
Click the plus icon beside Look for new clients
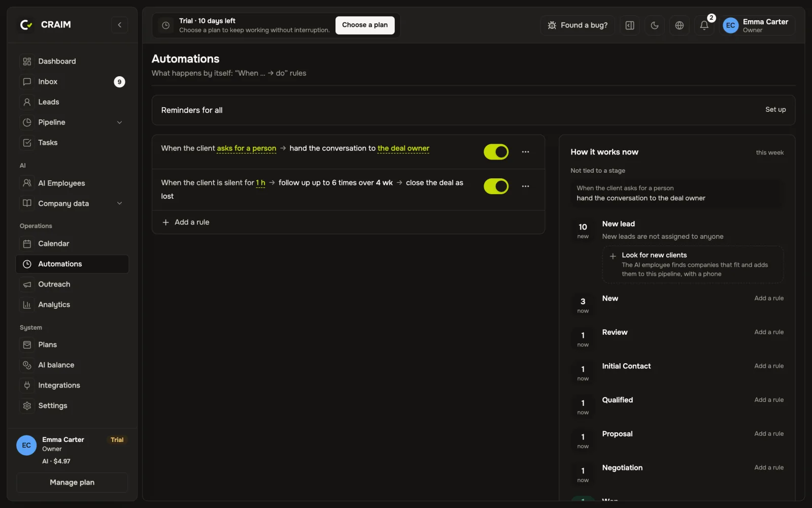613,256
